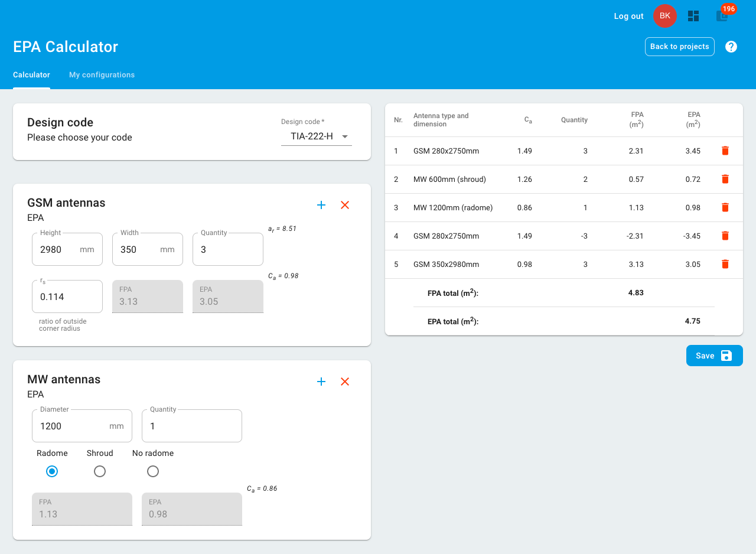756x554 pixels.
Task: Select the No radome radio option
Action: coord(153,471)
